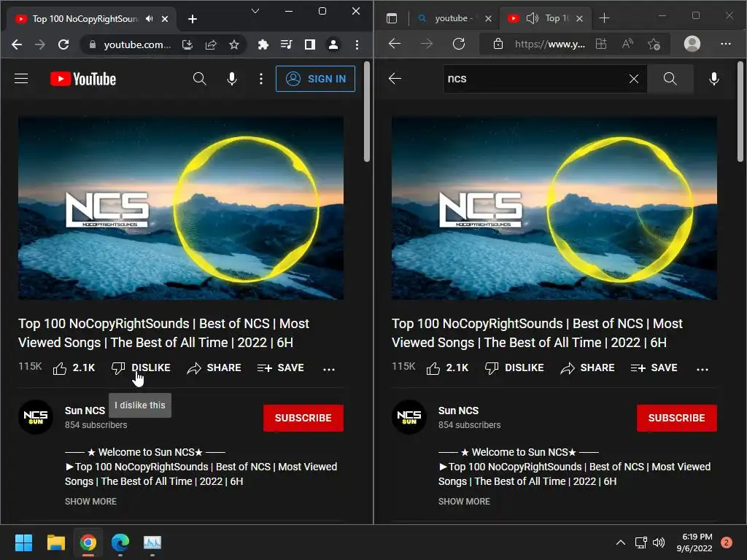Refresh the page in Edge
Viewport: 747px width, 560px height.
[459, 44]
